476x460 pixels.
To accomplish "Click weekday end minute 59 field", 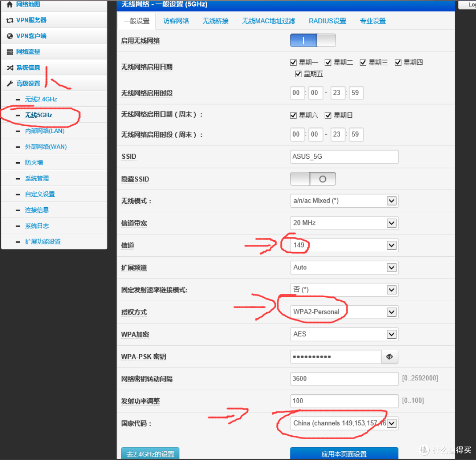I will click(356, 93).
